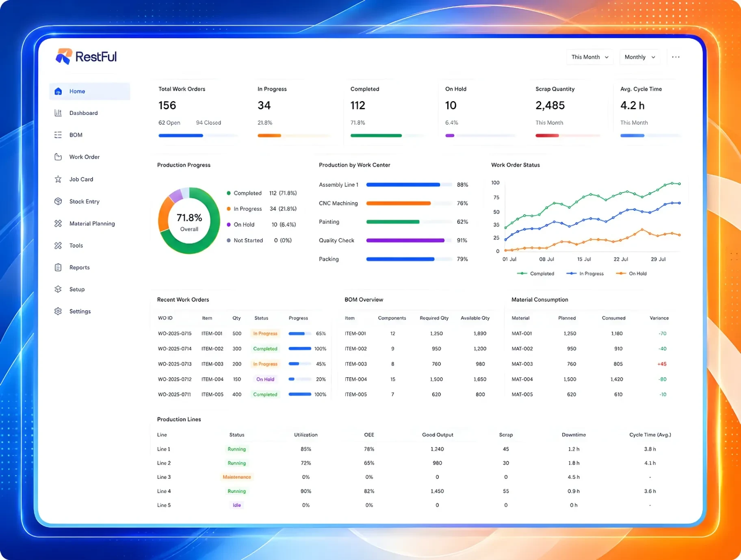Toggle the Completed series in chart legend

coord(535,274)
